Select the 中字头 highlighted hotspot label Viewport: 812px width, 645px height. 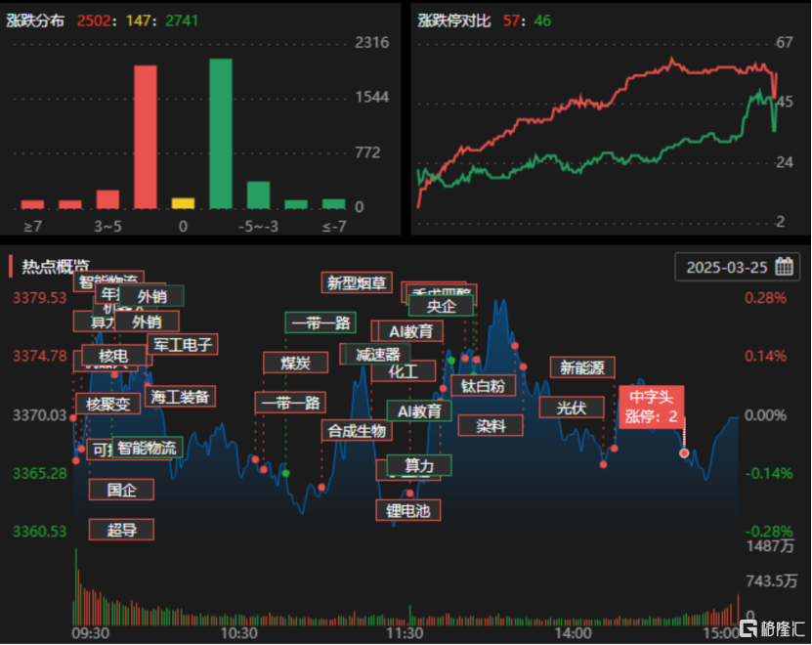(x=652, y=407)
